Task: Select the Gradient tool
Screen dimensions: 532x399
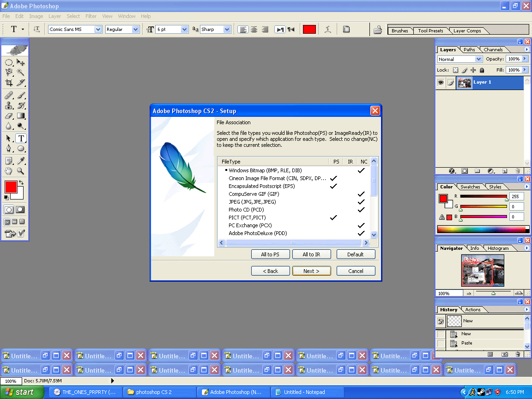Action: [x=21, y=116]
